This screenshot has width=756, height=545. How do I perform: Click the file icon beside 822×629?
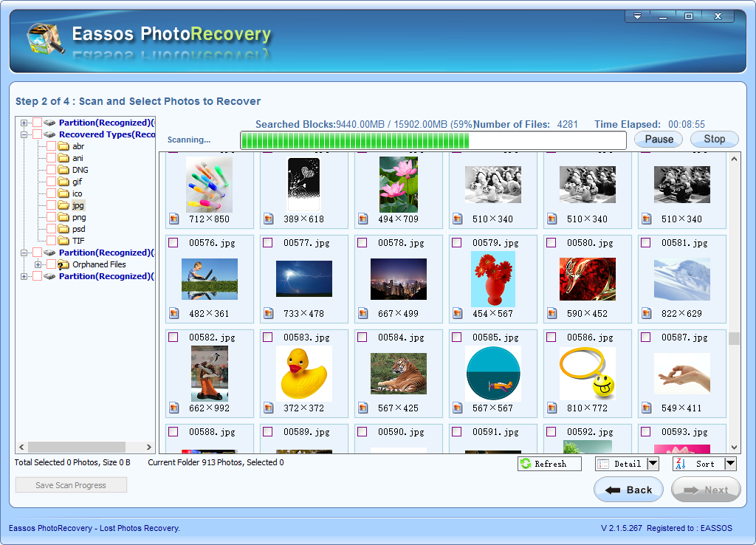[647, 314]
